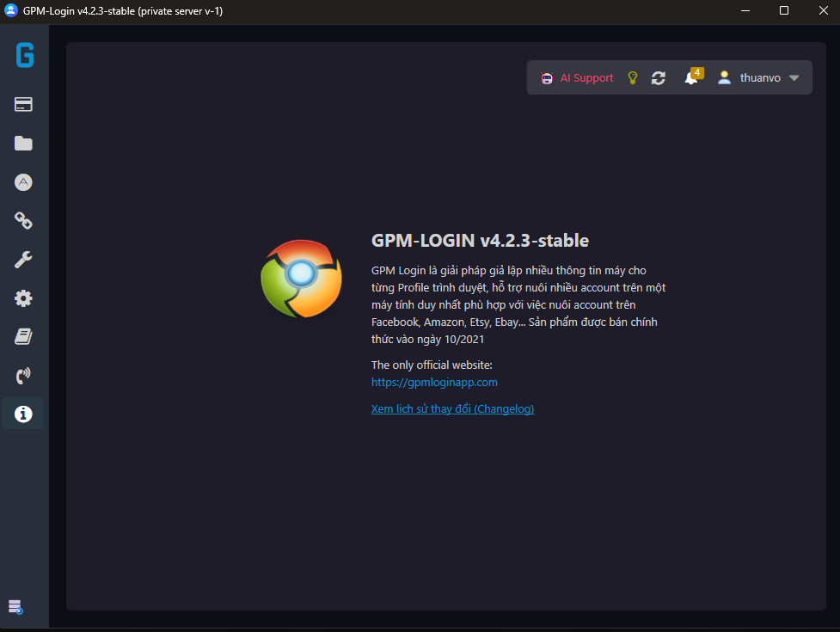Open Xem lịch sử thay đổi (Changelog) link

tap(453, 408)
